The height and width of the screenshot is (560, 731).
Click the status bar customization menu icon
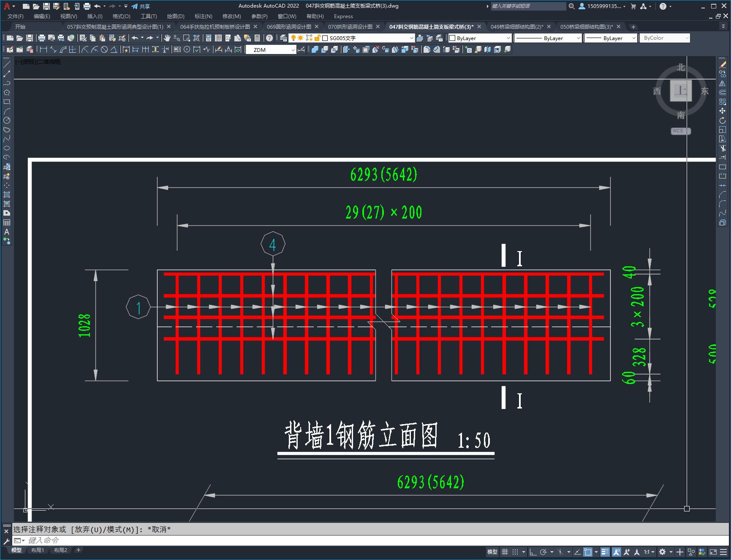724,552
